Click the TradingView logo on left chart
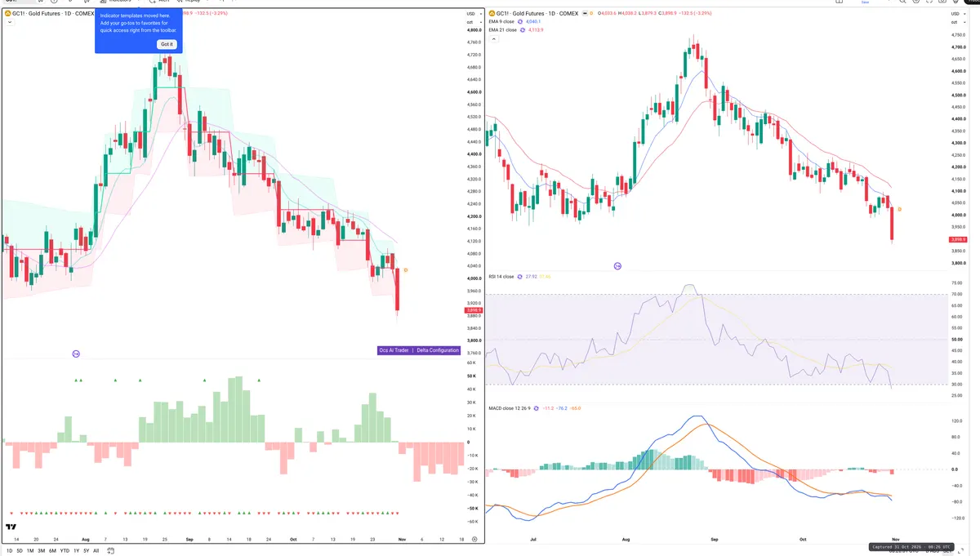Screen dimensions: 980x556 (x=11, y=527)
